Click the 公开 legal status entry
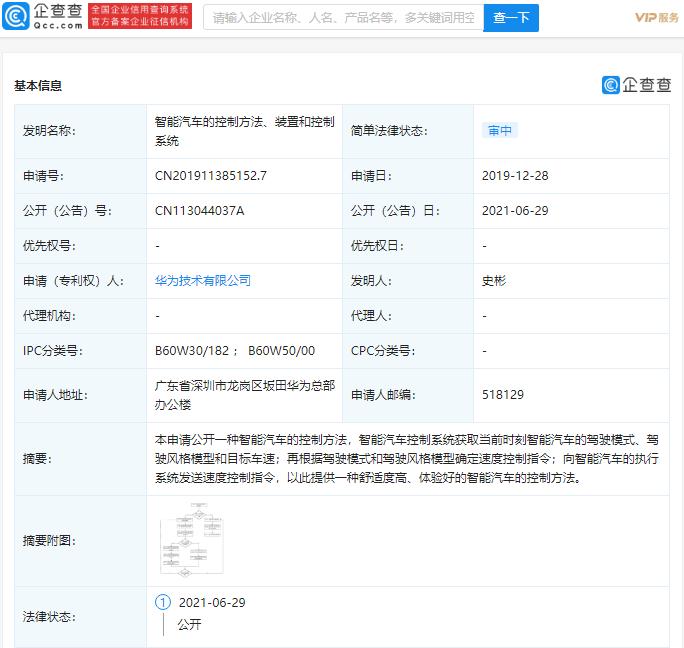Image resolution: width=684 pixels, height=648 pixels. coord(189,624)
